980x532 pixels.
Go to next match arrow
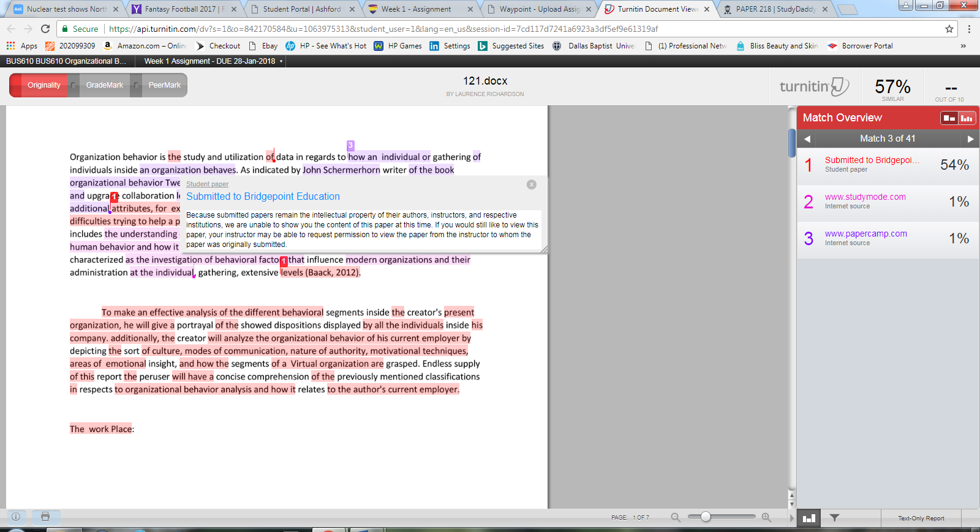[970, 139]
